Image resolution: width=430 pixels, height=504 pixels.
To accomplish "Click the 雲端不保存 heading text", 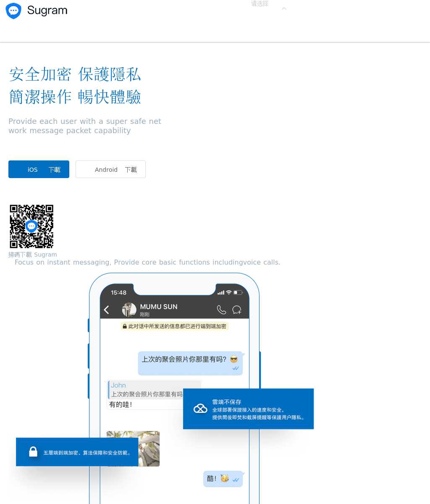I will click(227, 402).
